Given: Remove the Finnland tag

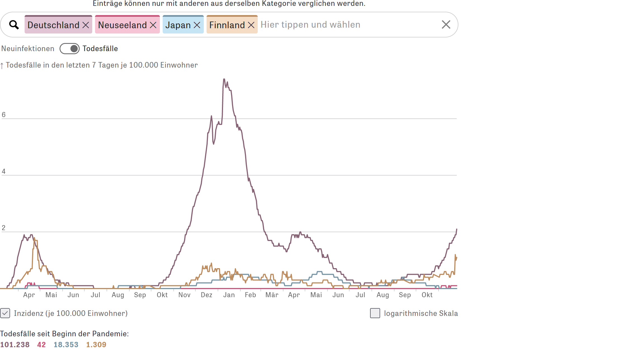Looking at the screenshot, I should [x=251, y=25].
